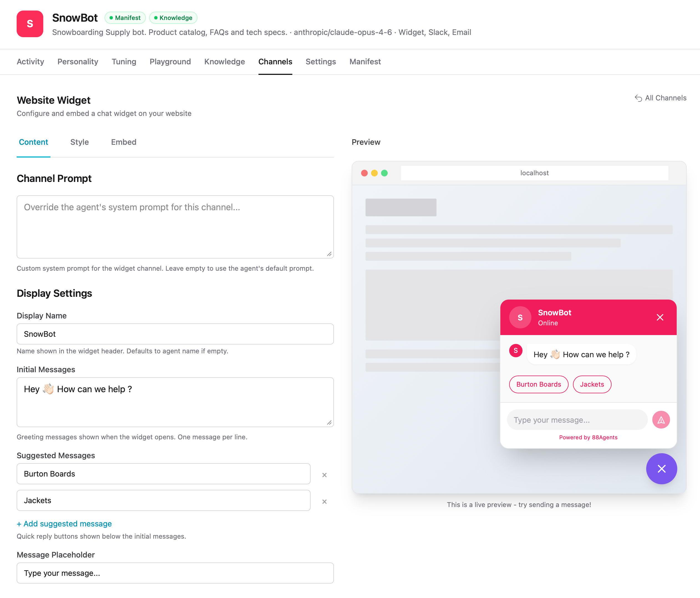Close the chat widget in the preview header
Viewport: 700px width, 598px height.
click(660, 317)
